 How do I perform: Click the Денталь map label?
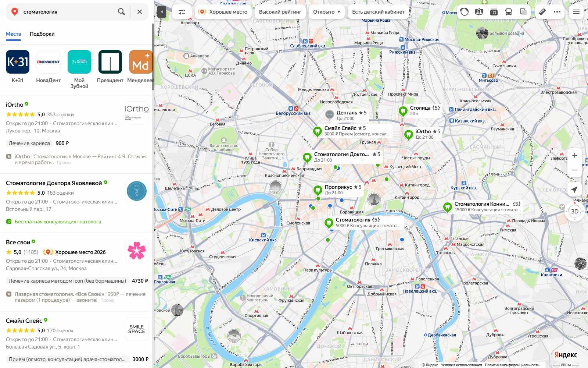tap(347, 113)
